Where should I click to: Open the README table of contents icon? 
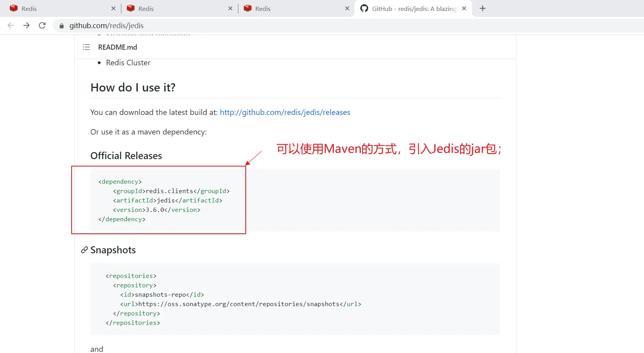click(x=86, y=47)
